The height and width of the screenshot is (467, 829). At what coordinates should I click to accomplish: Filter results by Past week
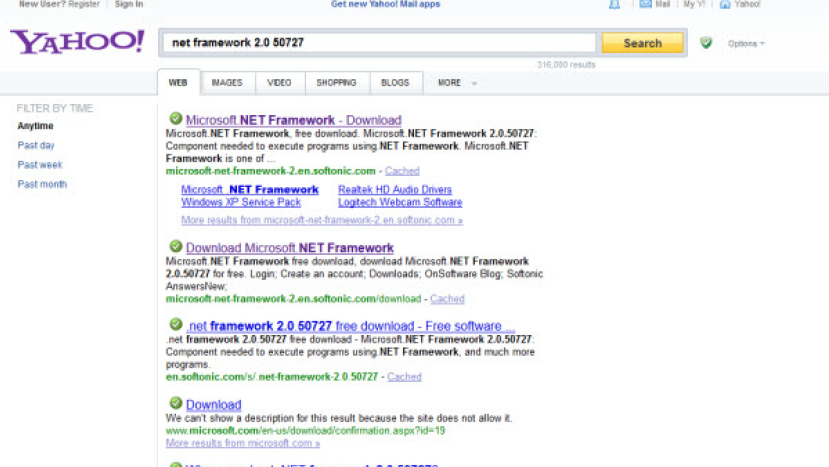pos(40,165)
